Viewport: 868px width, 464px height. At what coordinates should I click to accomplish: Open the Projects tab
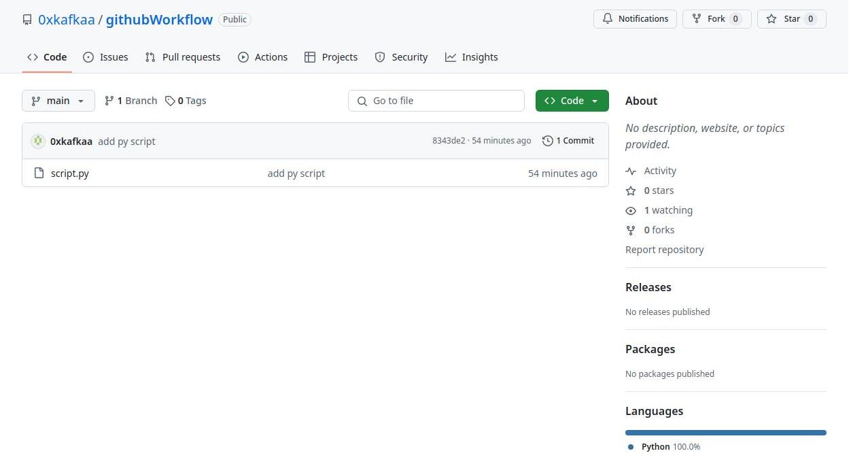click(x=339, y=57)
